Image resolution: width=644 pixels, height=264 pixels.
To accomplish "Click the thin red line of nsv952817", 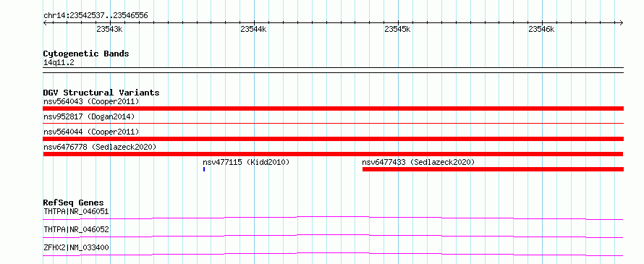I will coord(333,123).
